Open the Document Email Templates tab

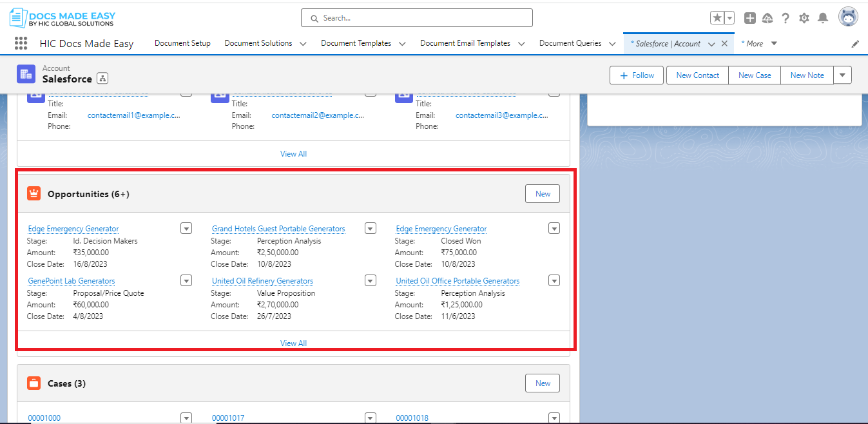465,43
